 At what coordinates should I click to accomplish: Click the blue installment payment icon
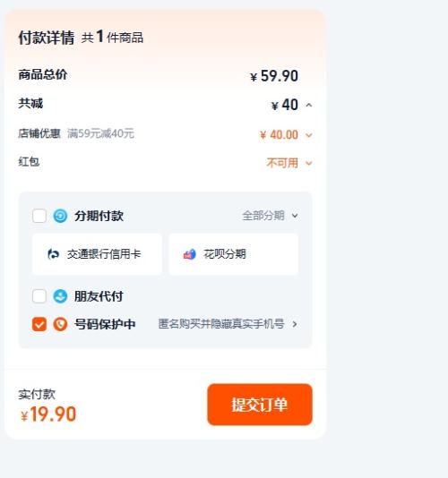(x=60, y=216)
